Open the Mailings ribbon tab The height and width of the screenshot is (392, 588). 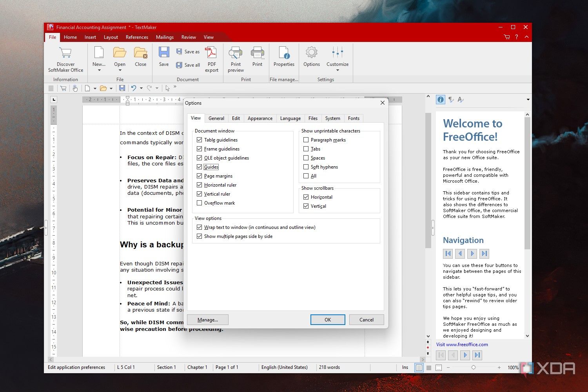pyautogui.click(x=164, y=37)
